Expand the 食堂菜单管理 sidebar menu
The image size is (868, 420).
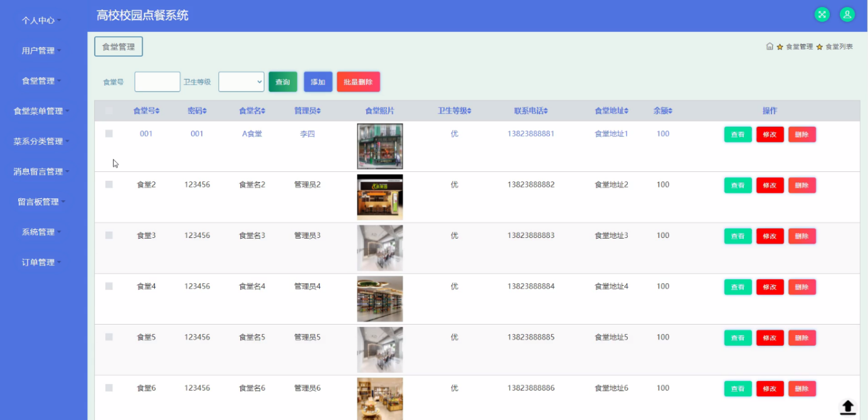coord(42,111)
